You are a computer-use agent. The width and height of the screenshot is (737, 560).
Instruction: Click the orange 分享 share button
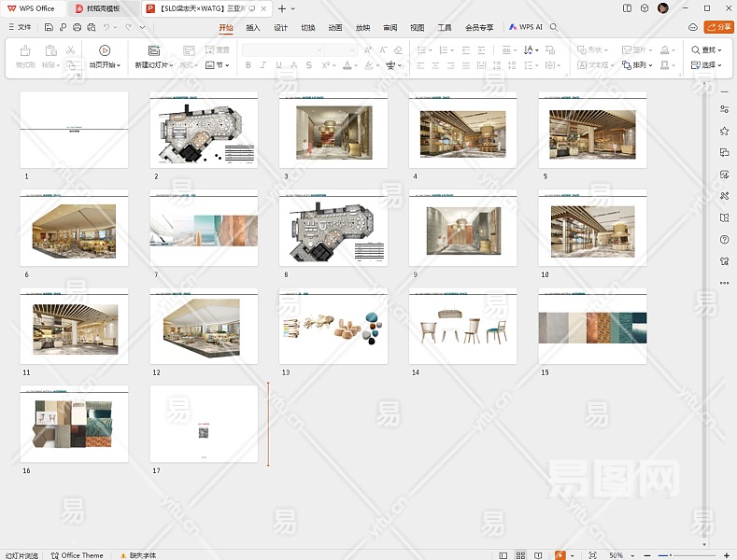[x=718, y=27]
